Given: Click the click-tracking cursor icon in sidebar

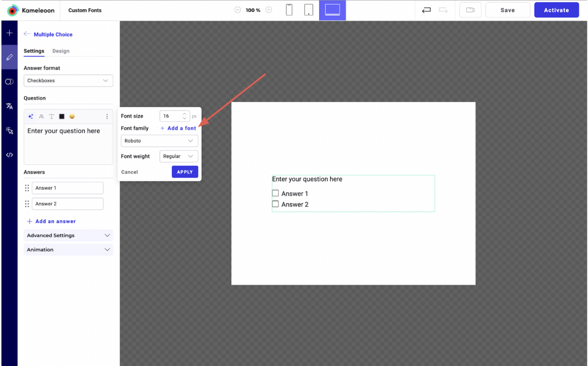Looking at the screenshot, I should point(10,131).
